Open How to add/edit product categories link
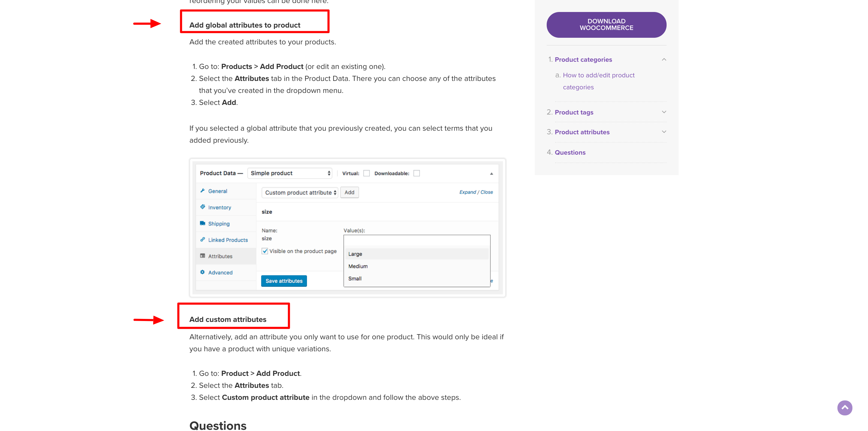The image size is (868, 431). pyautogui.click(x=599, y=81)
